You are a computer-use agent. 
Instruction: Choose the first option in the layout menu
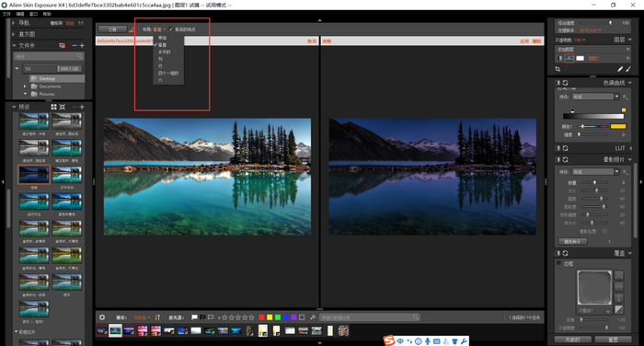click(162, 38)
